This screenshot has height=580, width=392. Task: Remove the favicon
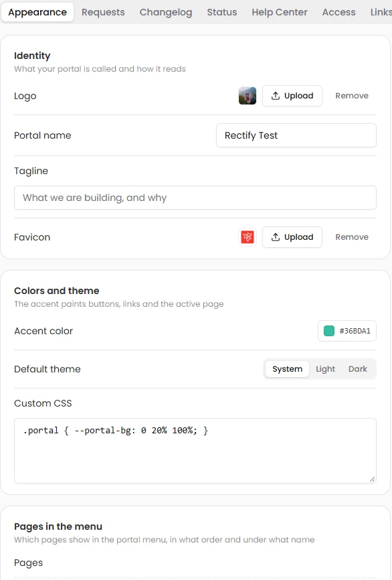[x=352, y=237]
